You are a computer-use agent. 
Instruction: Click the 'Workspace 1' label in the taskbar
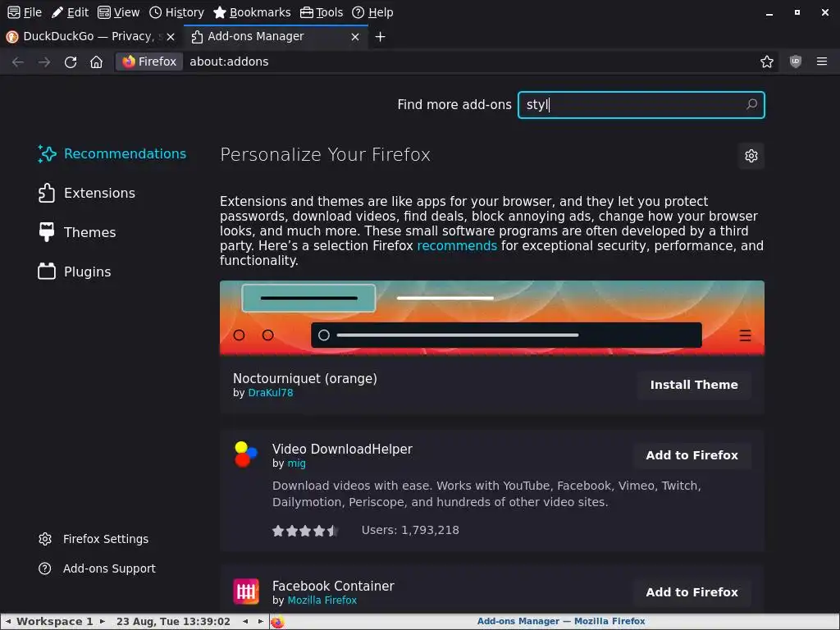[55, 622]
